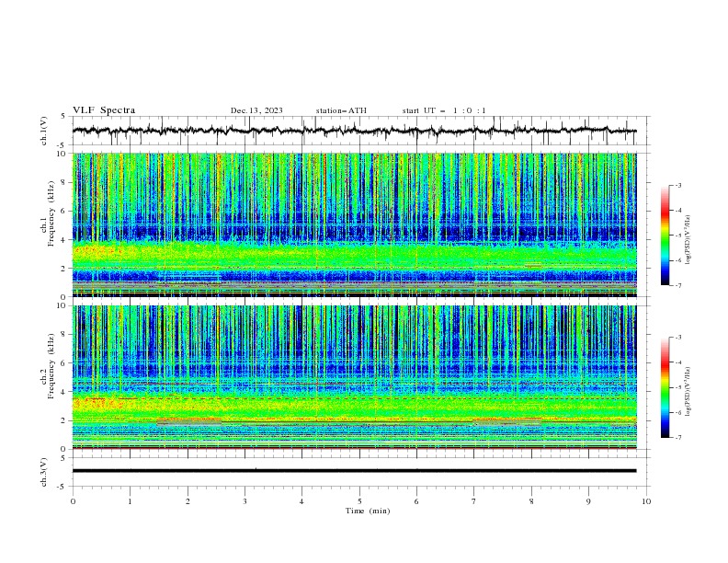Click the ch.1(V) waveform trace panel
Image resolution: width=728 pixels, height=563 pixels.
click(x=360, y=131)
